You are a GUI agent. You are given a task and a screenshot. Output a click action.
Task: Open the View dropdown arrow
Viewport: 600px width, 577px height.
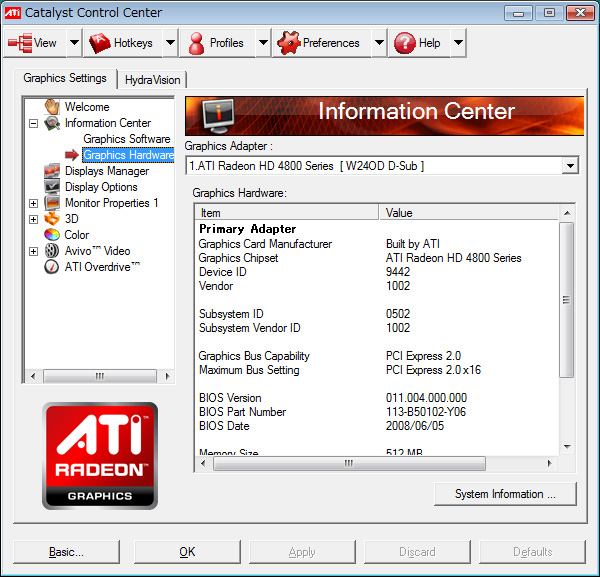point(74,43)
